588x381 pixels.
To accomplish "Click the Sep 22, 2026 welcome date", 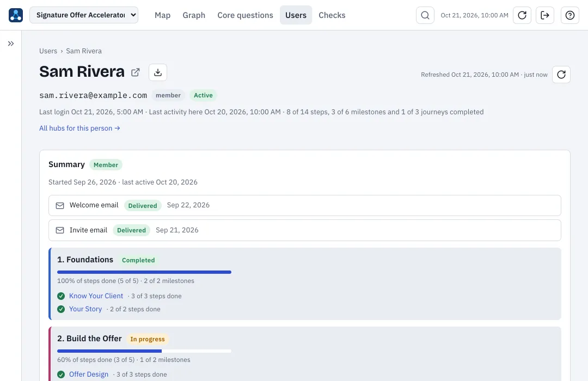I will (x=188, y=205).
